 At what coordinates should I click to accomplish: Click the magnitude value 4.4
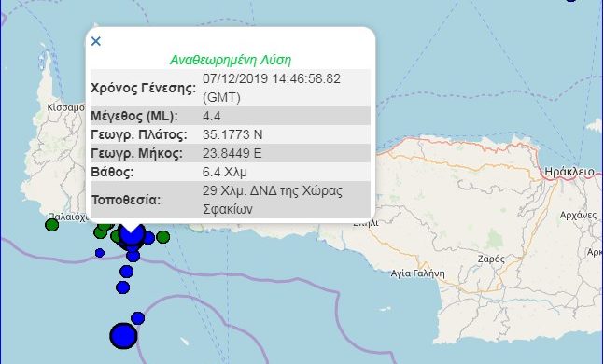[212, 116]
